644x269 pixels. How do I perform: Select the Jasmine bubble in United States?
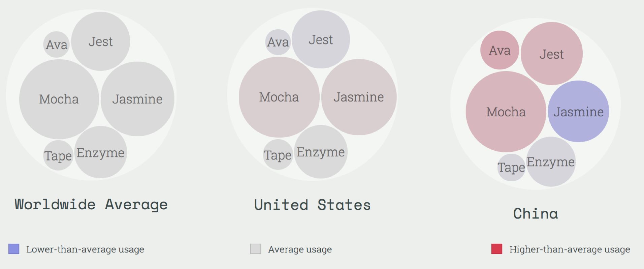(359, 97)
